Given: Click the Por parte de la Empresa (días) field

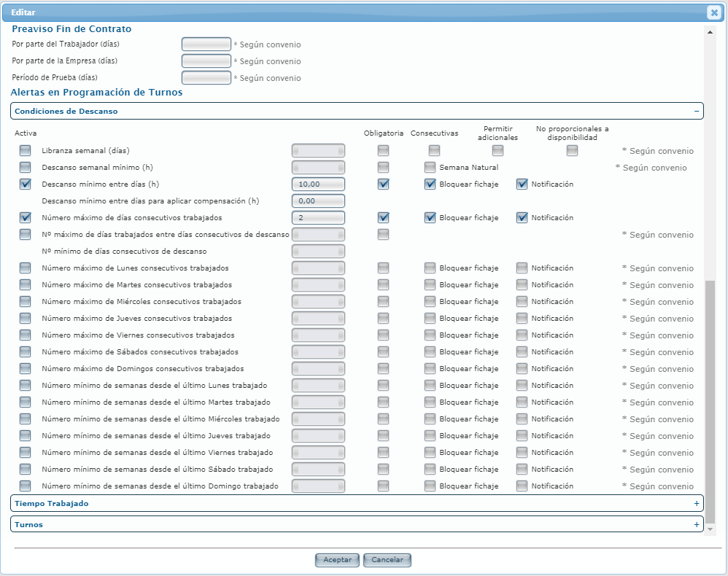Looking at the screenshot, I should tap(206, 61).
